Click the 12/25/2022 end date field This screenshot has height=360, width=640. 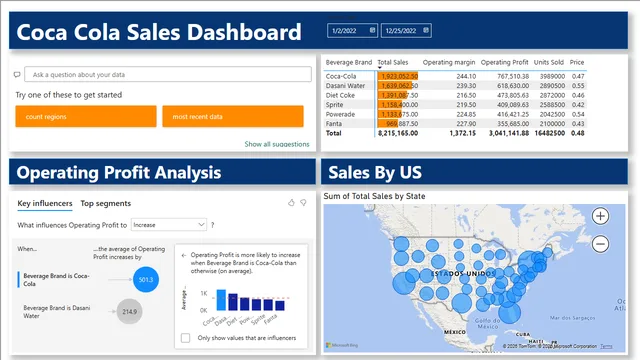(406, 31)
